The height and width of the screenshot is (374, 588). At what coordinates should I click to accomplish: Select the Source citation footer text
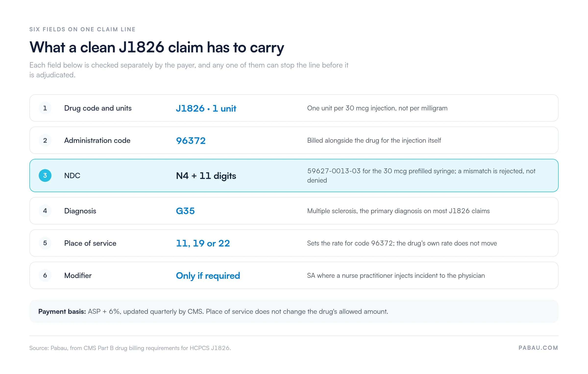130,348
